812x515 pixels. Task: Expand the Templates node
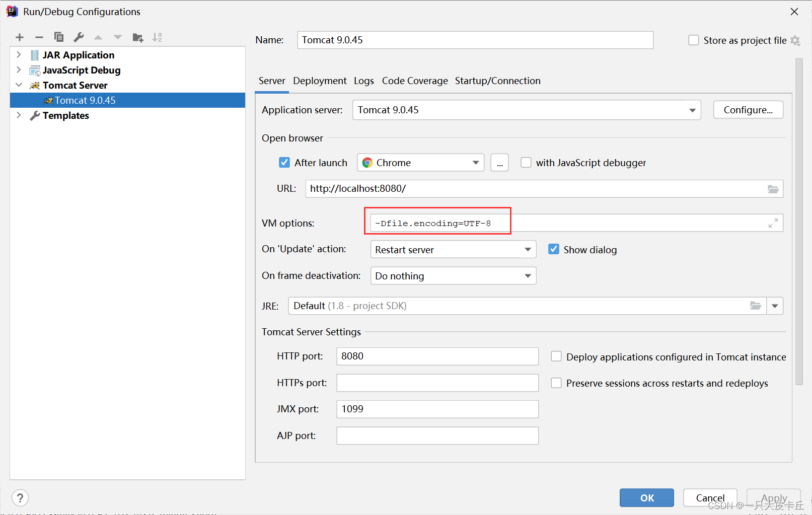click(19, 115)
